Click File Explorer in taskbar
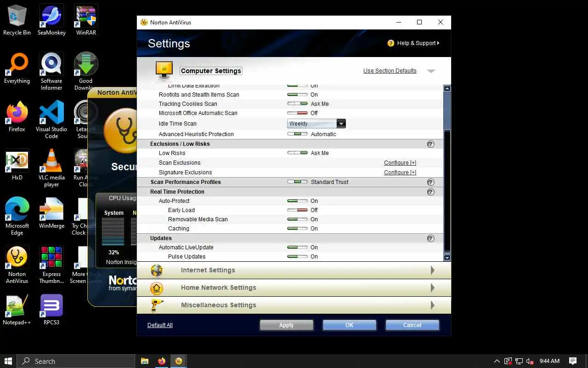This screenshot has width=588, height=368. 144,361
